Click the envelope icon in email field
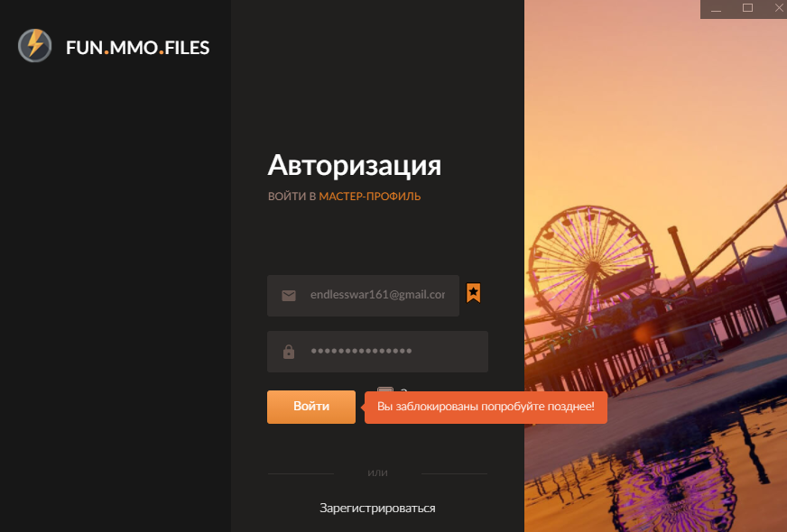The height and width of the screenshot is (532, 787). pos(289,295)
